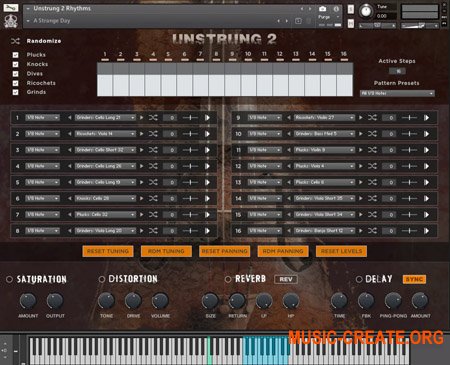Click next sample arrow on row 2
The image size is (450, 365).
click(x=142, y=134)
